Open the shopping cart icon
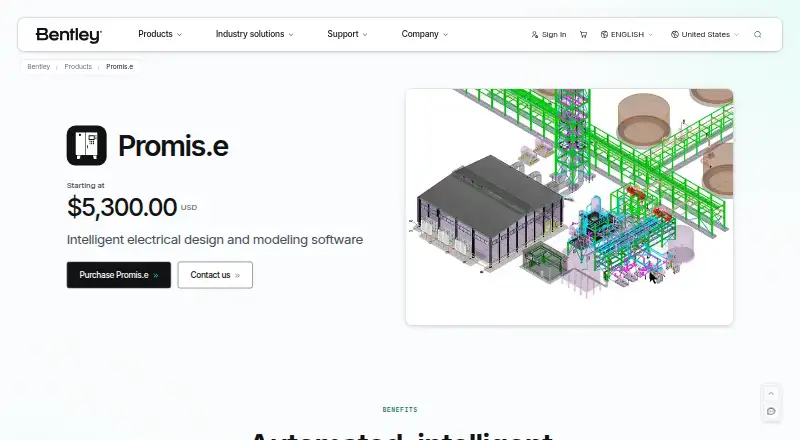The image size is (800, 440). pyautogui.click(x=583, y=35)
